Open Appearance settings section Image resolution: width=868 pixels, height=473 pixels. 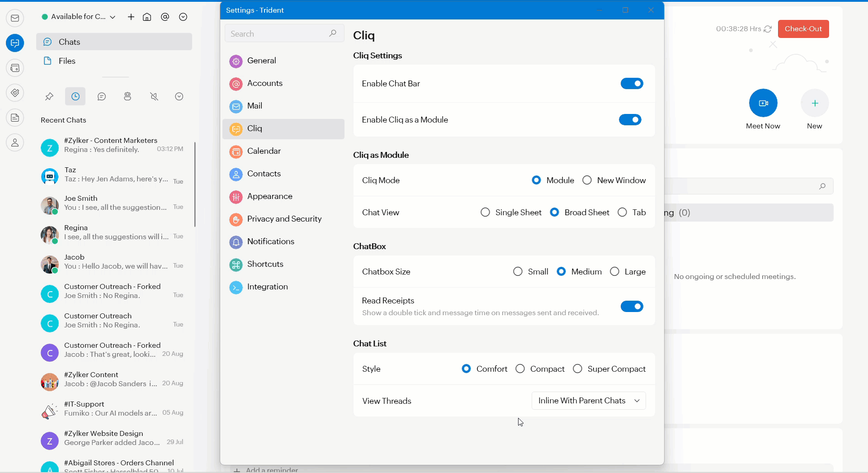click(283, 197)
